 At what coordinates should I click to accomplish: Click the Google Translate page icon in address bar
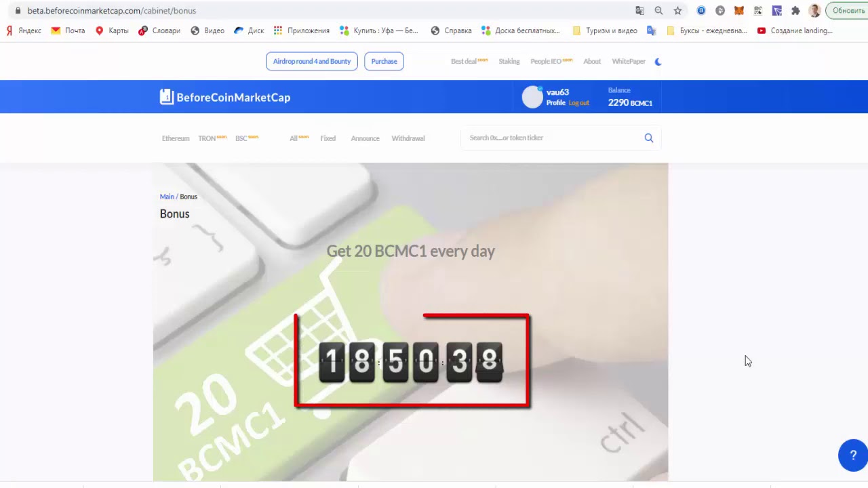pos(639,11)
